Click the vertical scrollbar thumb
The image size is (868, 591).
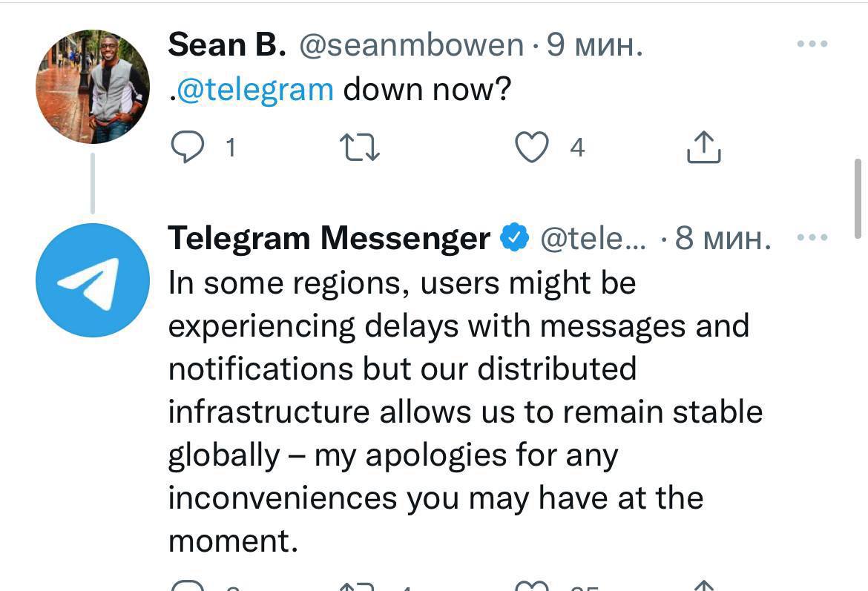coord(858,198)
